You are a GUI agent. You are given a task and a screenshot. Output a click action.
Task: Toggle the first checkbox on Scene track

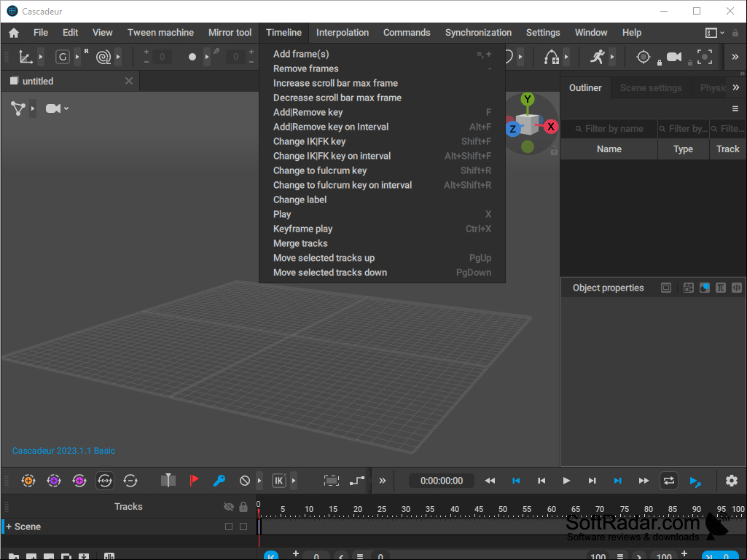tap(229, 527)
